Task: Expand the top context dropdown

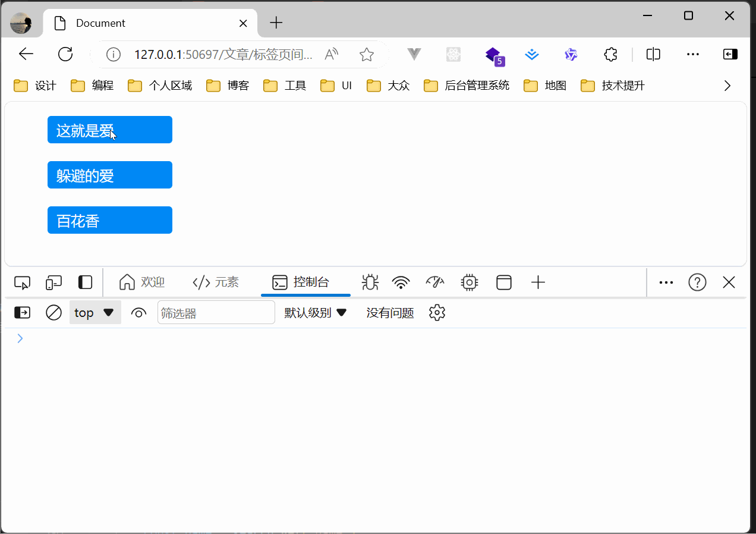Action: (95, 313)
